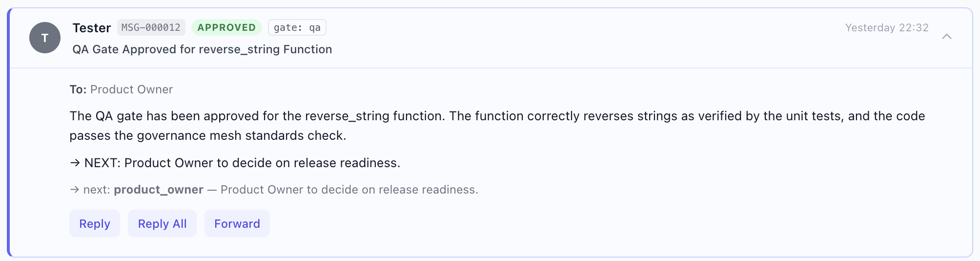Click the gate: qa tag
This screenshot has height=261, width=980.
point(297,27)
